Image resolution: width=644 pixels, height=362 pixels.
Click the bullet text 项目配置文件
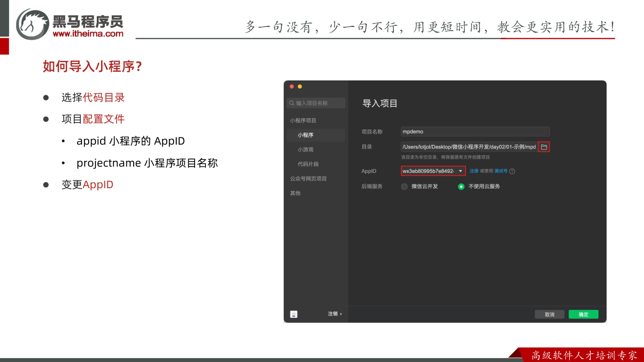[93, 119]
